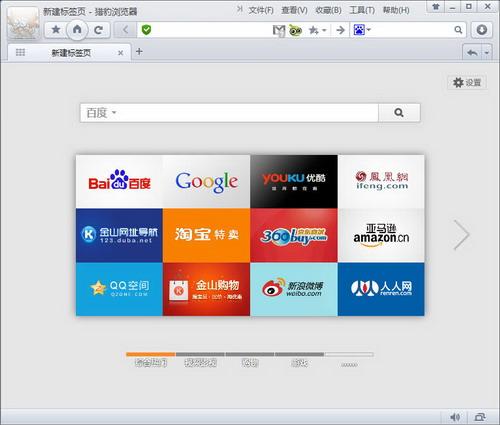Click the undo closed-tab arrow button

tap(472, 53)
